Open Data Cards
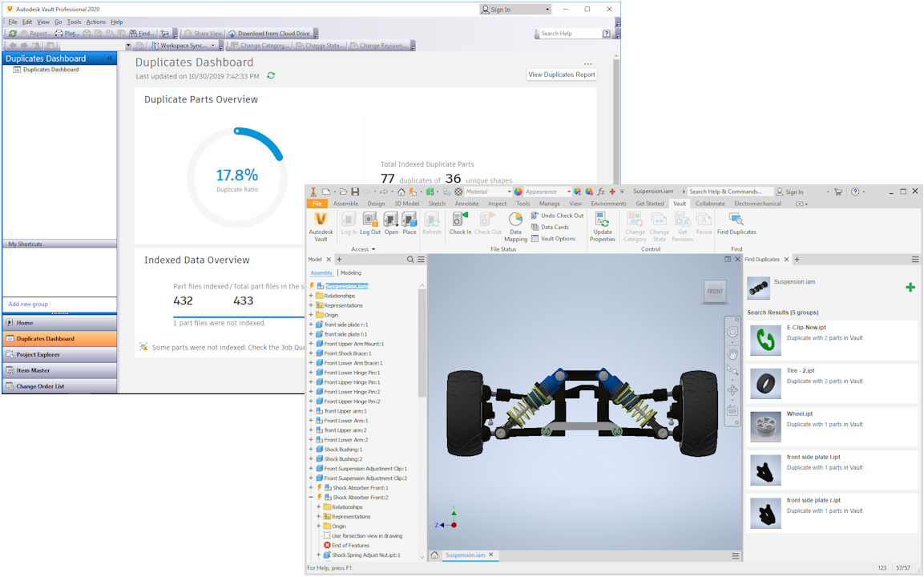The width and height of the screenshot is (924, 577). pos(550,227)
